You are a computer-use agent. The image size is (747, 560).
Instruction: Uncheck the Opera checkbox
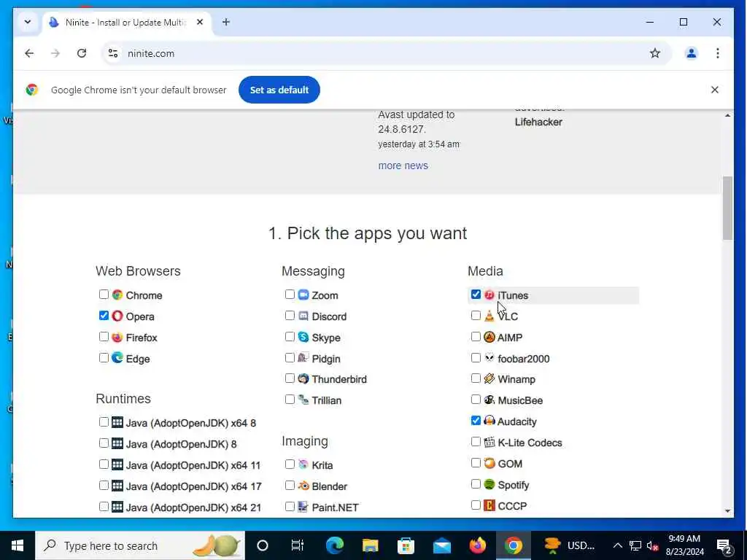coord(104,315)
